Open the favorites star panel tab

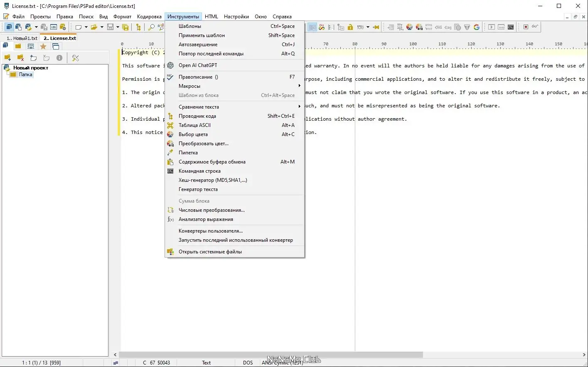[x=43, y=46]
